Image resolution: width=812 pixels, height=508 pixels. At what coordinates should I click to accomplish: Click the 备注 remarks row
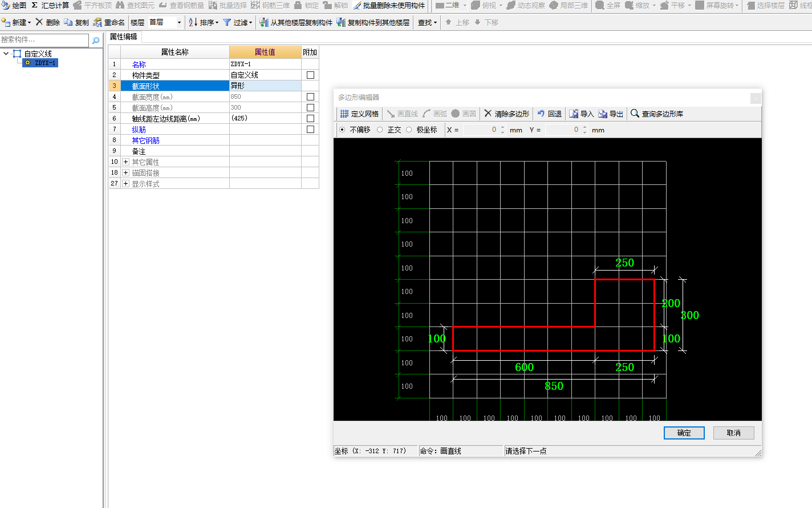coord(214,151)
